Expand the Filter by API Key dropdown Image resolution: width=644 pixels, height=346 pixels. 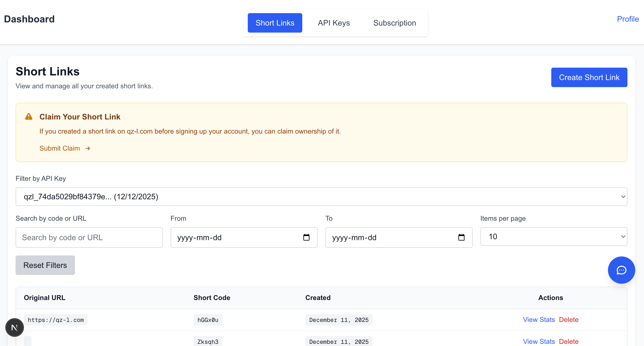point(321,197)
